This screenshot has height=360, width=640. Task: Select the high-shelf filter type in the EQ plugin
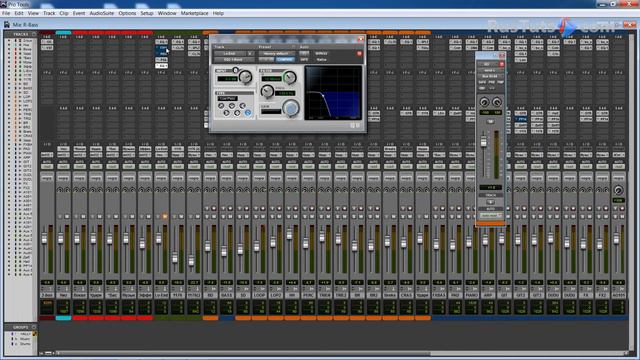[x=242, y=106]
